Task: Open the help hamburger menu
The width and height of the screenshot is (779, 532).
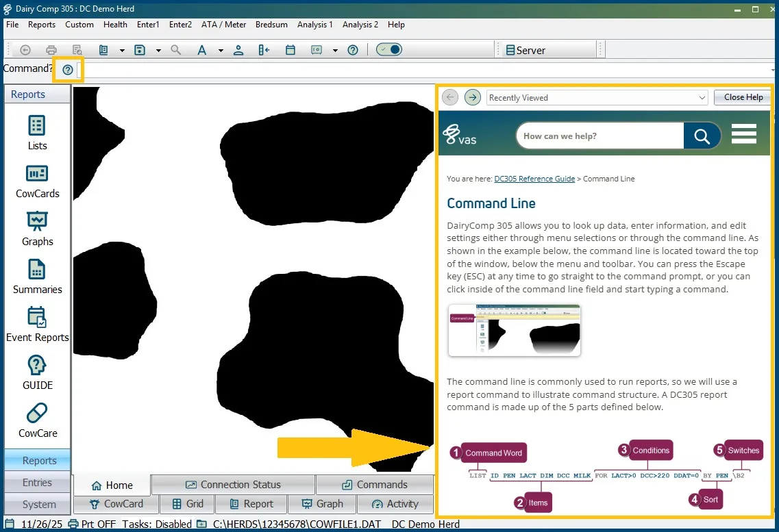Action: tap(744, 134)
